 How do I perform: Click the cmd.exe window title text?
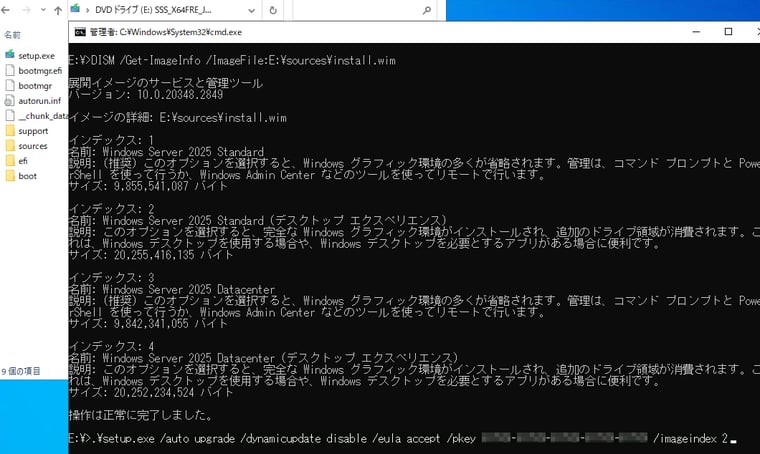point(166,32)
